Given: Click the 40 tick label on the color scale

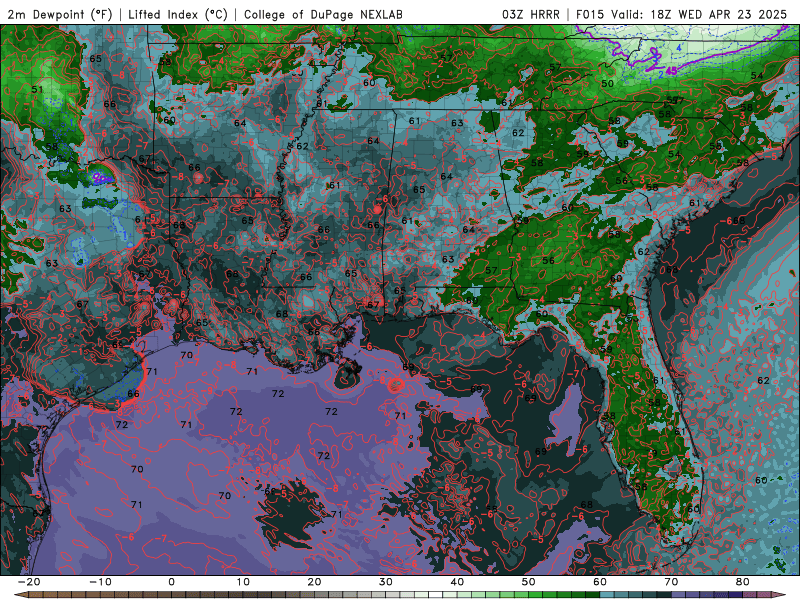Looking at the screenshot, I should pyautogui.click(x=457, y=582).
